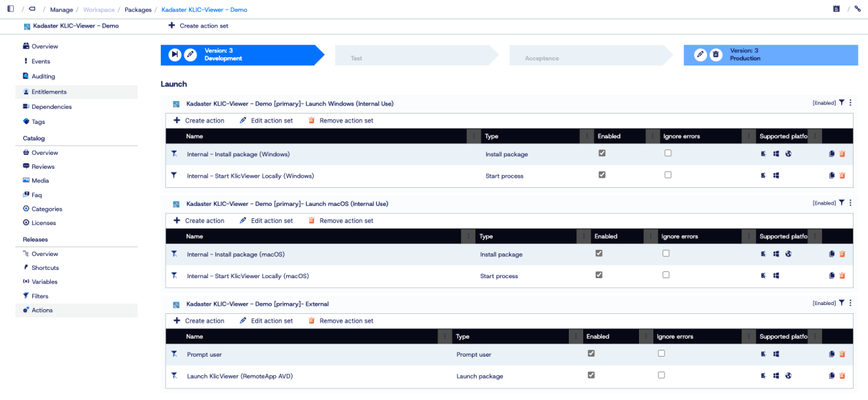868x400 pixels.
Task: Open three-dot menu of Launch macOS action set
Action: [x=850, y=203]
